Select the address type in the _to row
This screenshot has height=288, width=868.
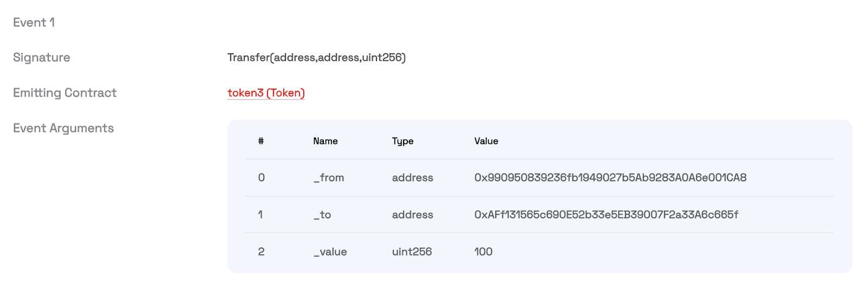[412, 215]
